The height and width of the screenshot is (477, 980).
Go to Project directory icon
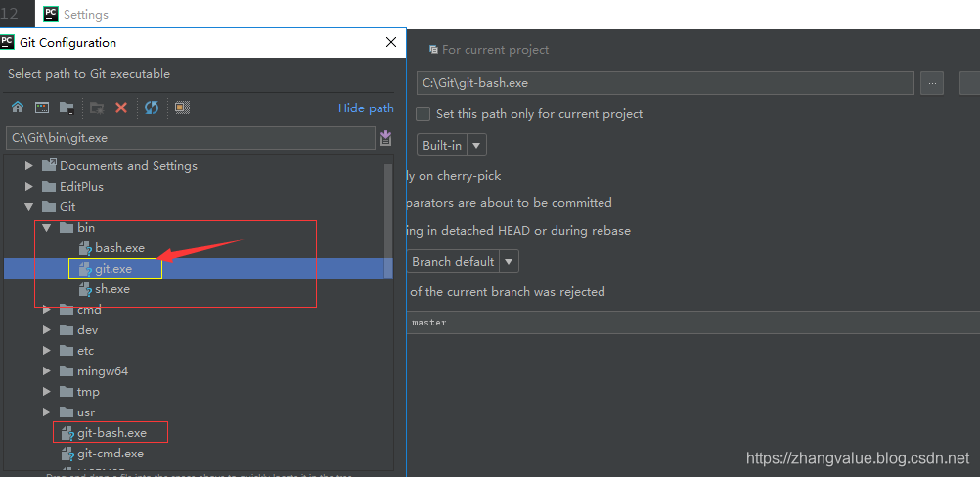pyautogui.click(x=67, y=108)
